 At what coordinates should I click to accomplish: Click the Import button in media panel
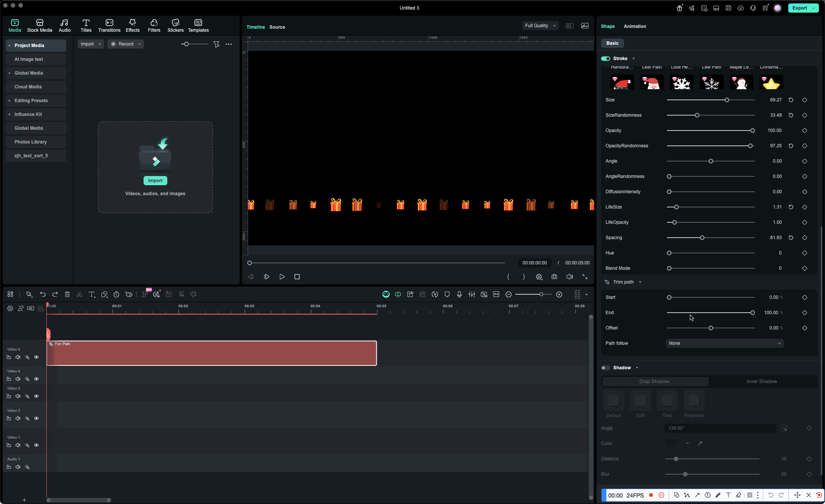pos(155,180)
